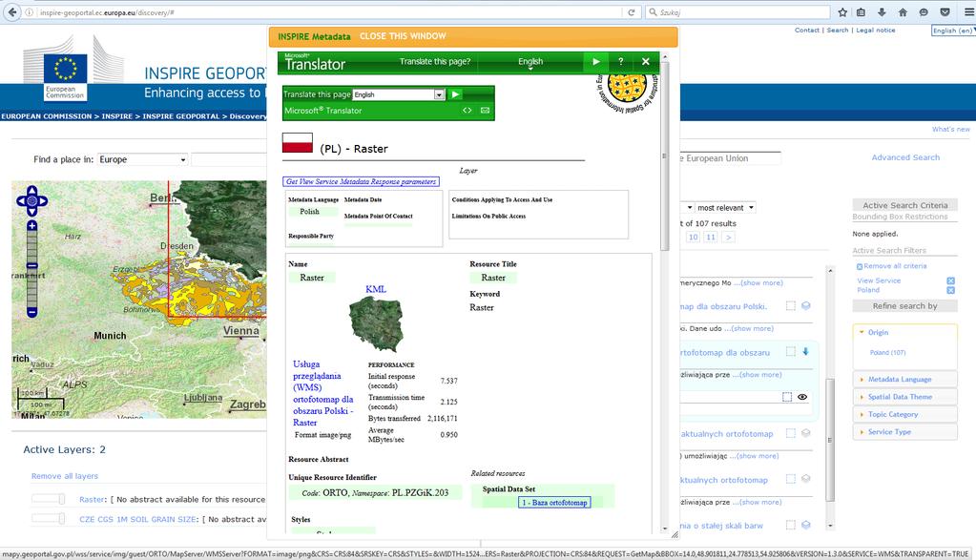Click the Poland (107) origin filter

887,352
